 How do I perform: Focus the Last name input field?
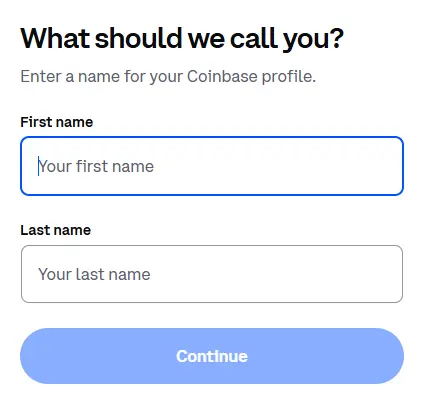click(212, 274)
